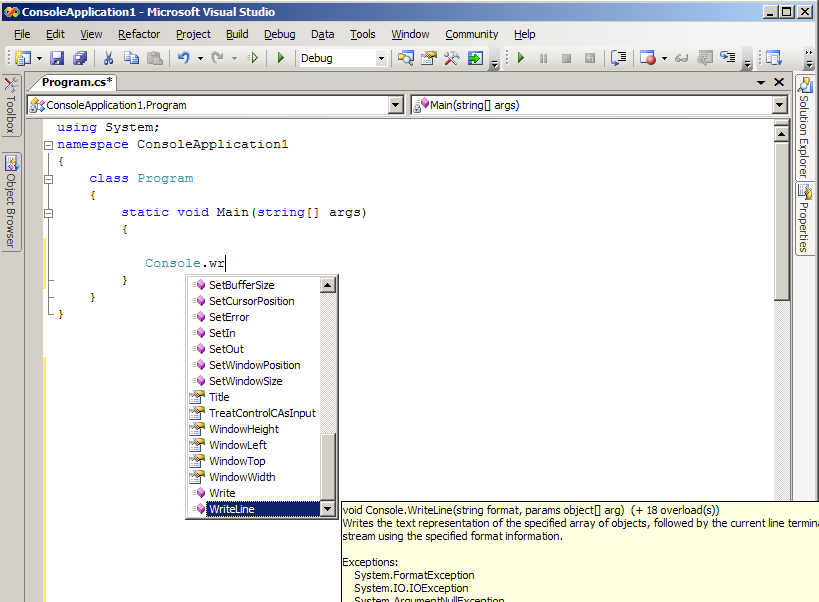Click the Paste clipboard icon

[x=155, y=58]
